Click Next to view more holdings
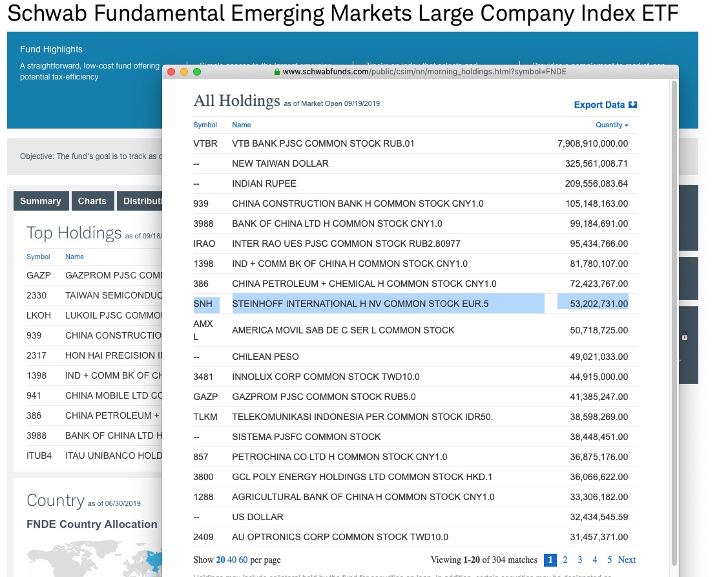 [x=627, y=560]
